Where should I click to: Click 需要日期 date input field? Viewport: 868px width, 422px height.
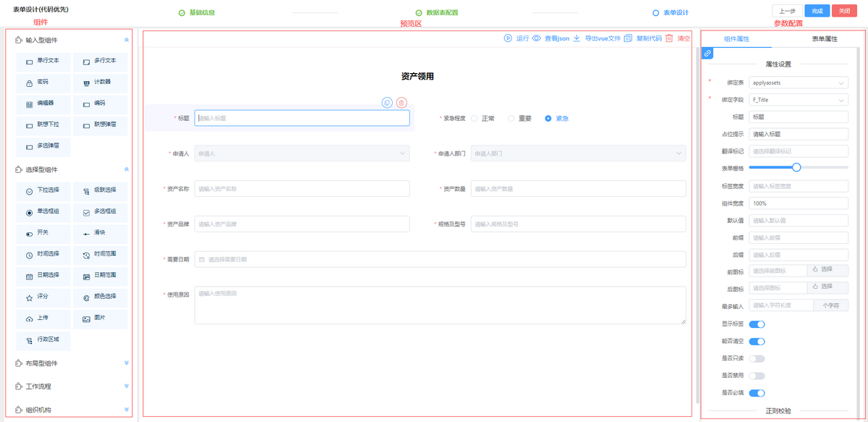coord(440,259)
